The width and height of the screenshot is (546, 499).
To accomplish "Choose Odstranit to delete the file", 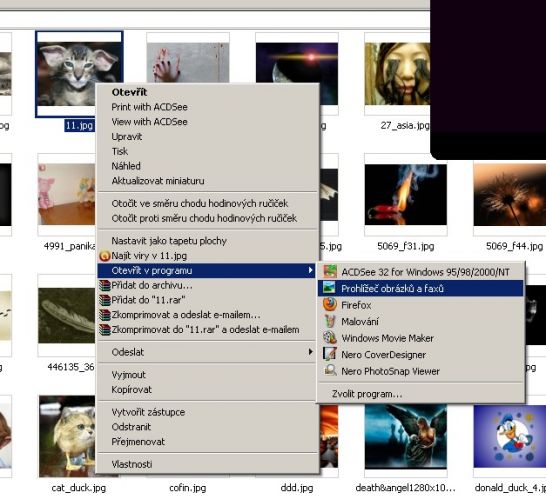I will 131,427.
